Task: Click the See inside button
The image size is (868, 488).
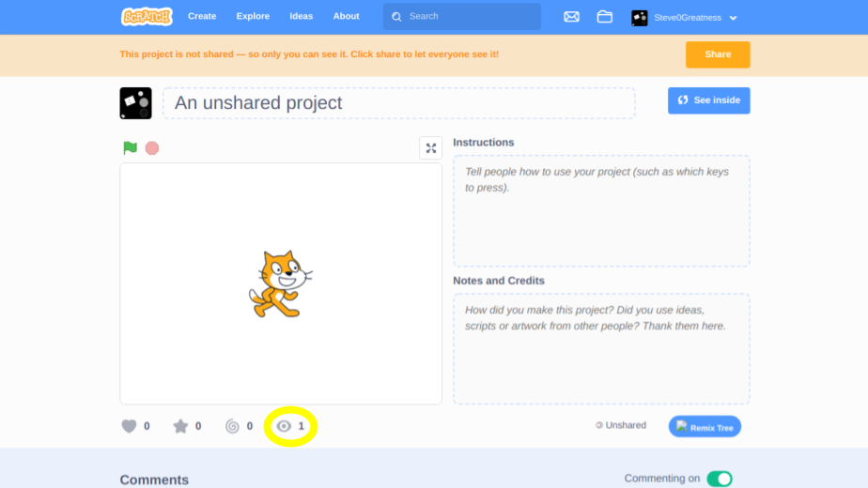Action: (x=708, y=100)
